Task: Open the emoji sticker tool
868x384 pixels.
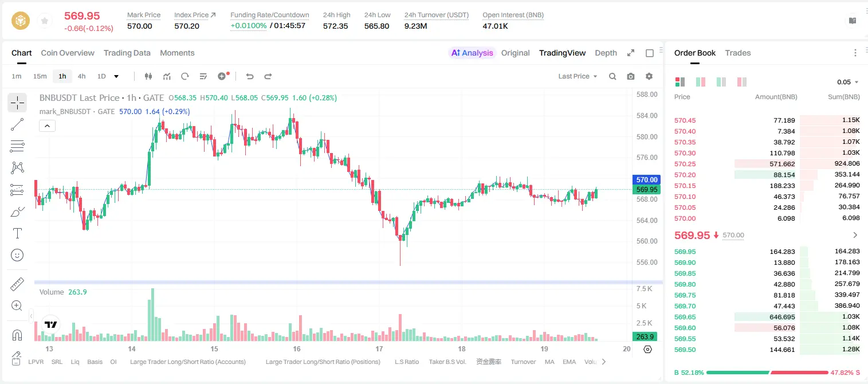Action: click(17, 255)
